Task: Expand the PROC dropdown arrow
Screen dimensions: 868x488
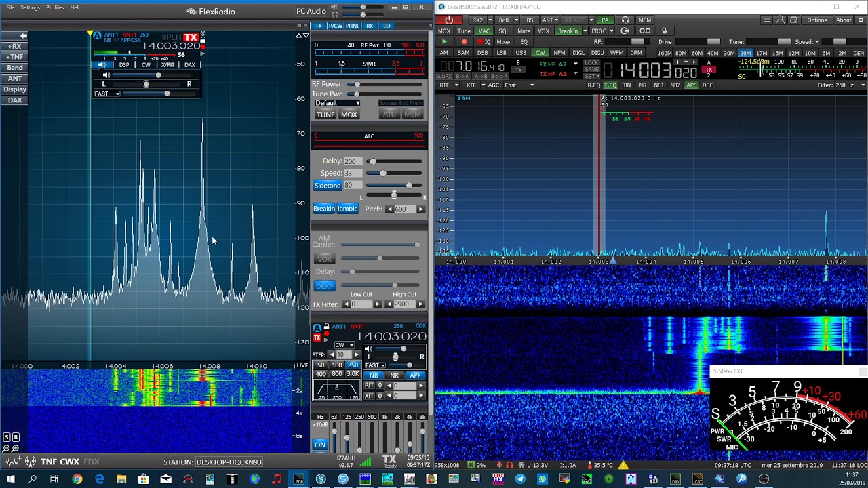Action: tap(612, 31)
